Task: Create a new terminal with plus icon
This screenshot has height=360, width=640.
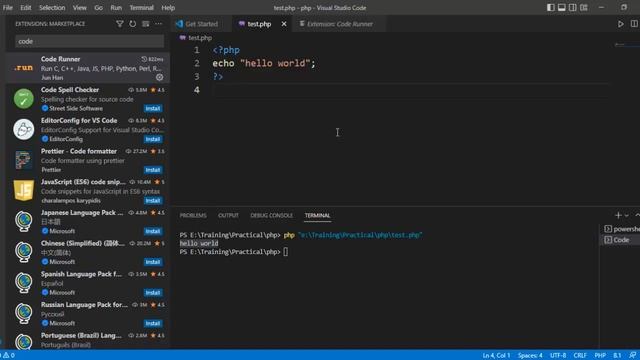Action: tap(618, 215)
